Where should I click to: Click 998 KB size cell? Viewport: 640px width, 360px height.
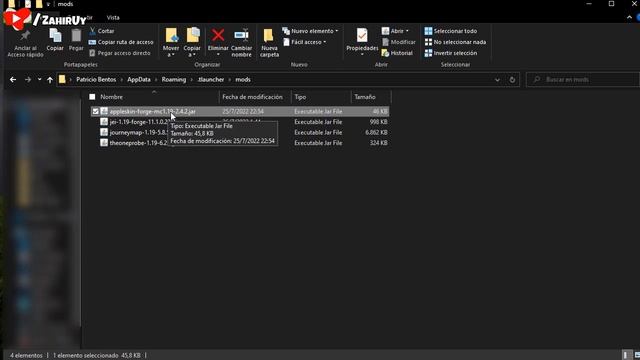(378, 122)
